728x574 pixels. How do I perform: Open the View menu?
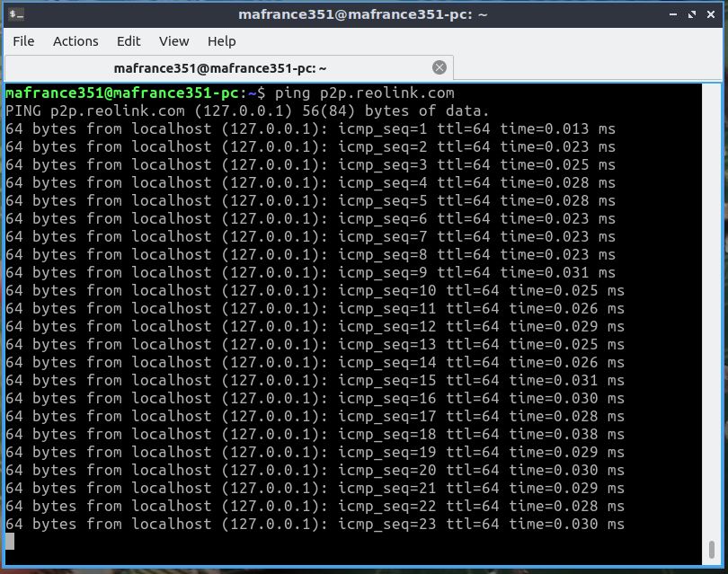click(x=174, y=41)
